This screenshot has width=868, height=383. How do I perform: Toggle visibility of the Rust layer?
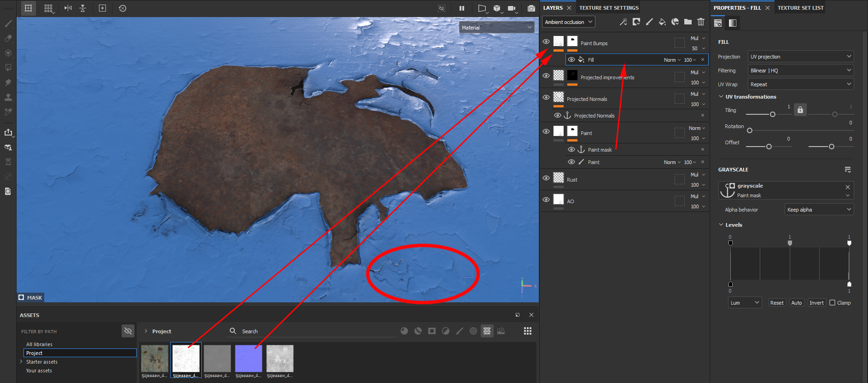(546, 178)
